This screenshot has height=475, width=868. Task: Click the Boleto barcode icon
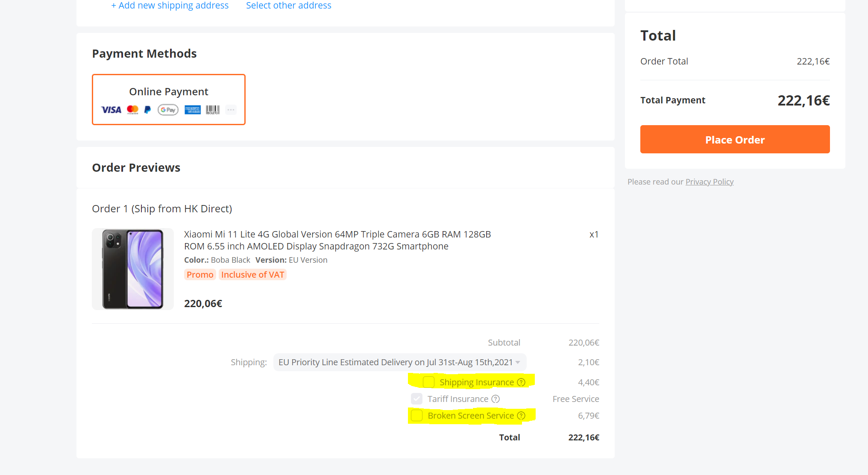tap(213, 110)
